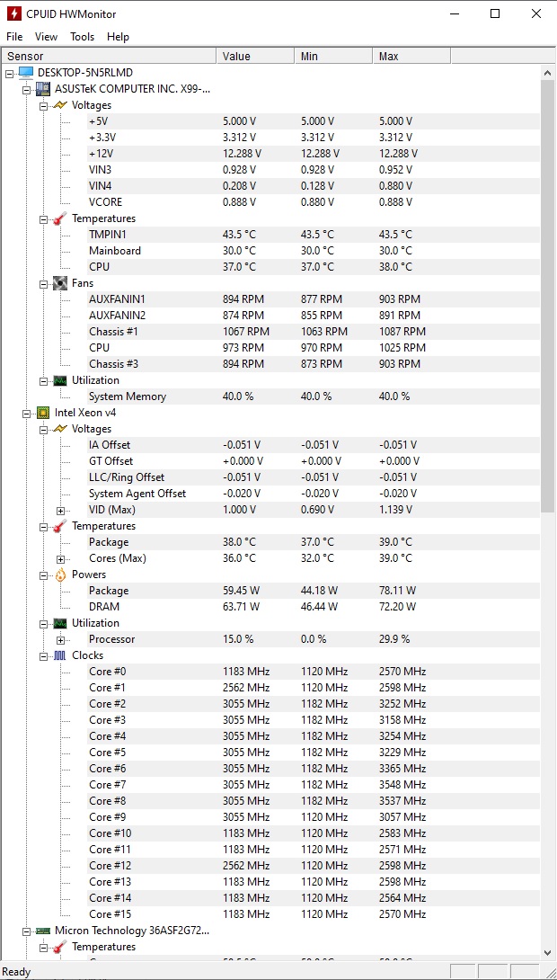
Task: Click the Intel Xeon v4 processor icon
Action: click(43, 413)
